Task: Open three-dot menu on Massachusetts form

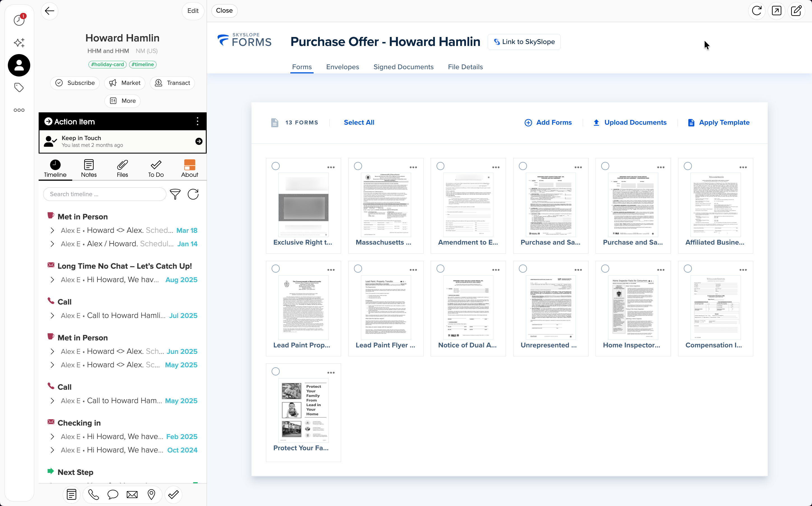Action: click(x=413, y=167)
